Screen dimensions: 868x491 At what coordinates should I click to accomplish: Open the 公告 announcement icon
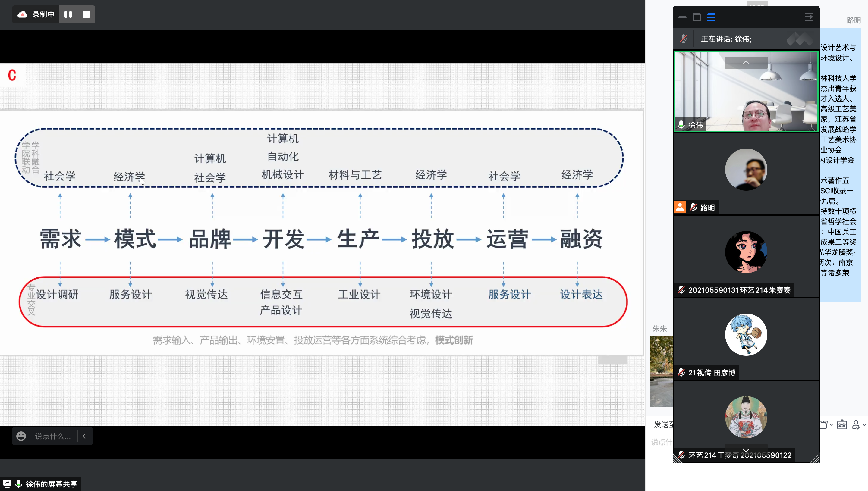click(842, 424)
